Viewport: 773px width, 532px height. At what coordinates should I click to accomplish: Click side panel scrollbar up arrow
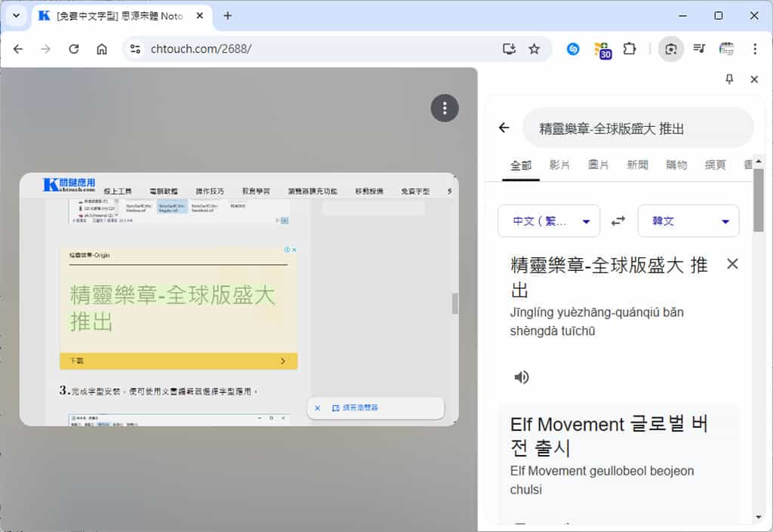coord(758,161)
